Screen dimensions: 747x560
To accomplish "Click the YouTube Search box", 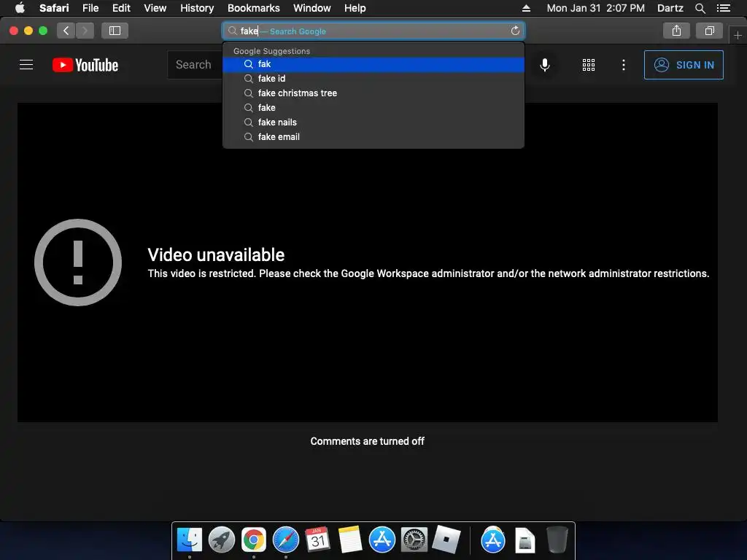I will tap(195, 65).
